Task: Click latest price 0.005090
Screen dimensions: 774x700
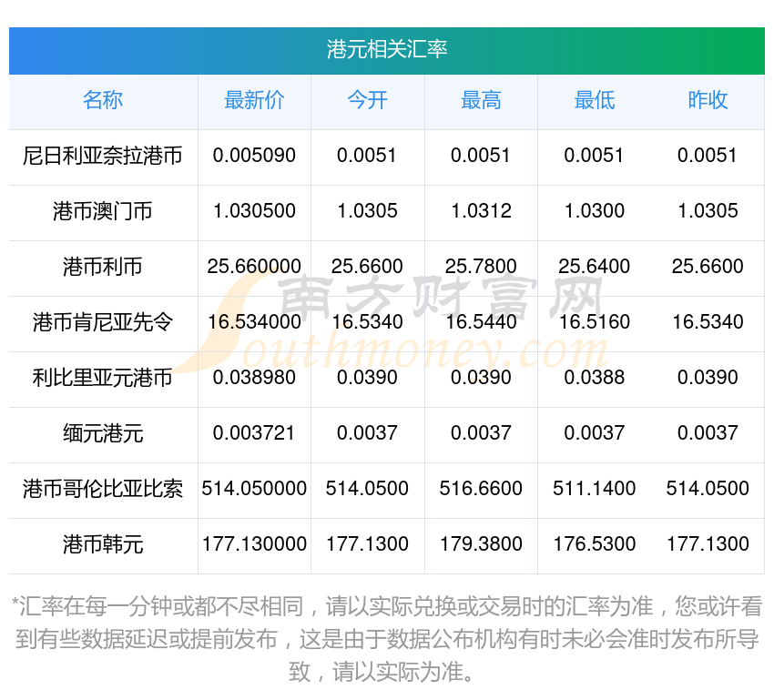Action: pos(254,156)
